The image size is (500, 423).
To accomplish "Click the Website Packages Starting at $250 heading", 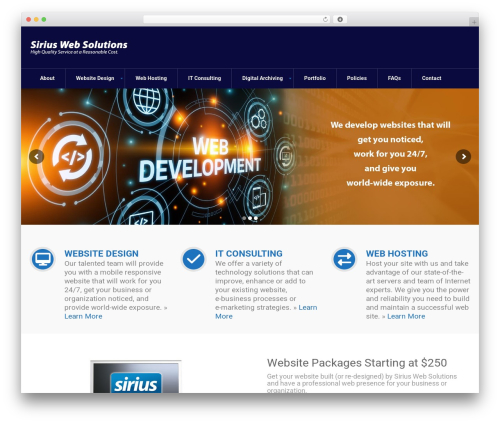I will 357,363.
